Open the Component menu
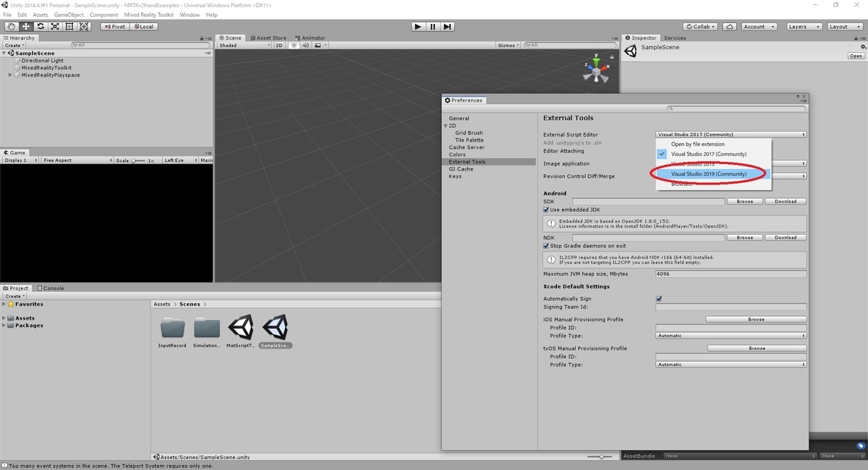The image size is (868, 470). [104, 14]
